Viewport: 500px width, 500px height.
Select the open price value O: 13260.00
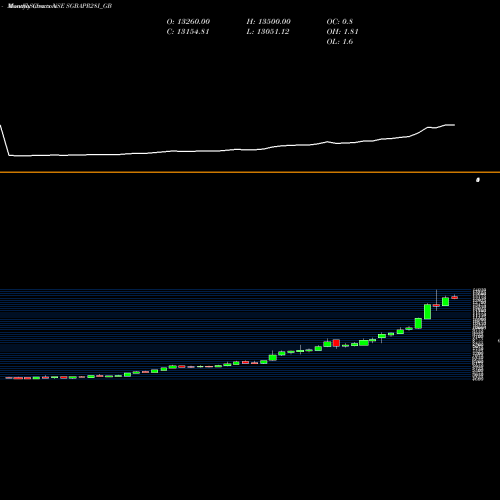[188, 22]
